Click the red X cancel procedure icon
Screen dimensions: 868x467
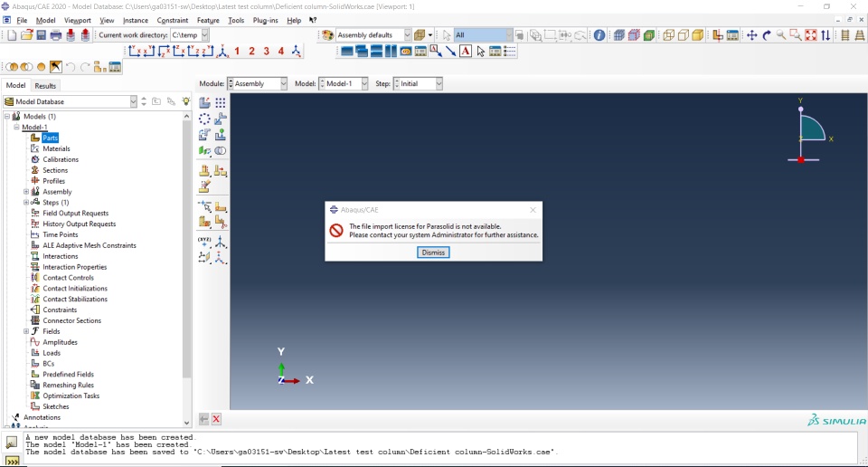click(x=216, y=419)
